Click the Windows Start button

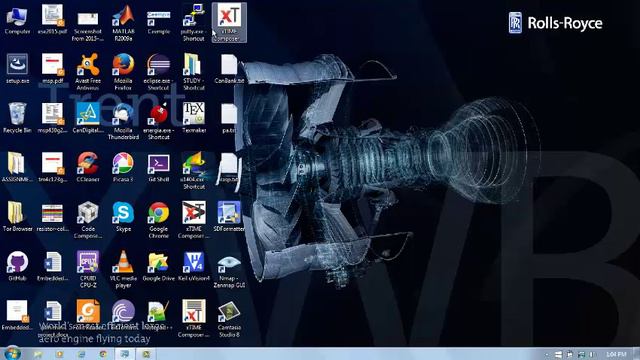[x=12, y=353]
